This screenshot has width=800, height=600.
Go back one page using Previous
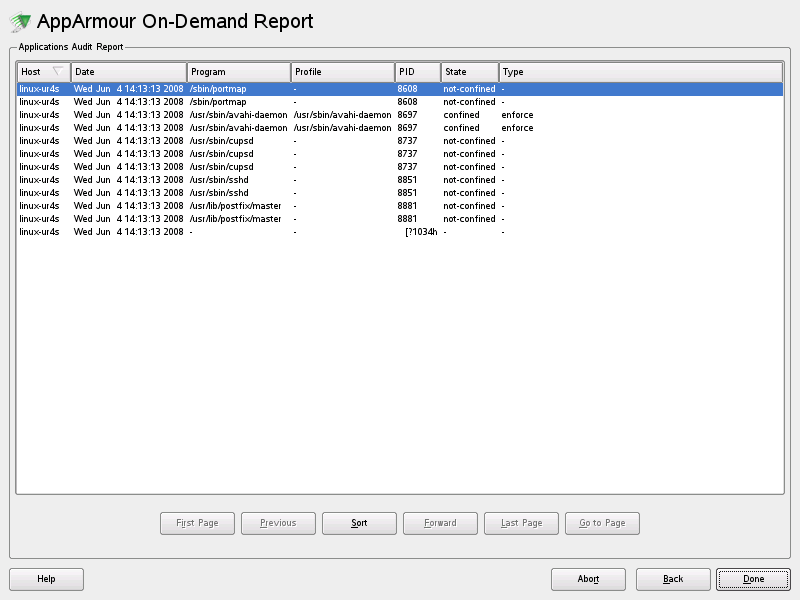coord(278,523)
